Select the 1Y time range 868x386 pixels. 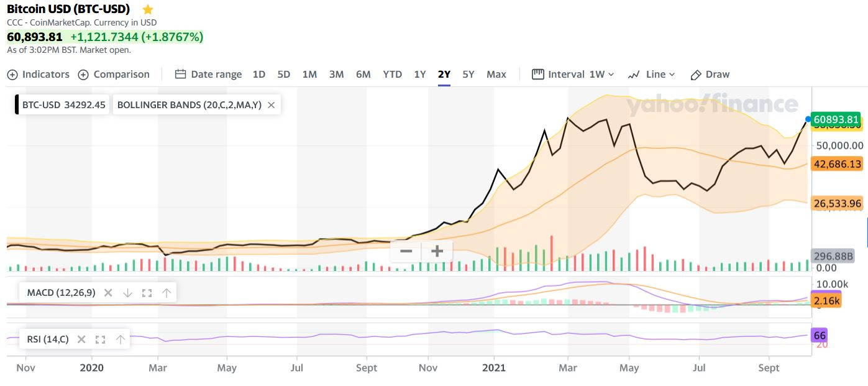[420, 74]
